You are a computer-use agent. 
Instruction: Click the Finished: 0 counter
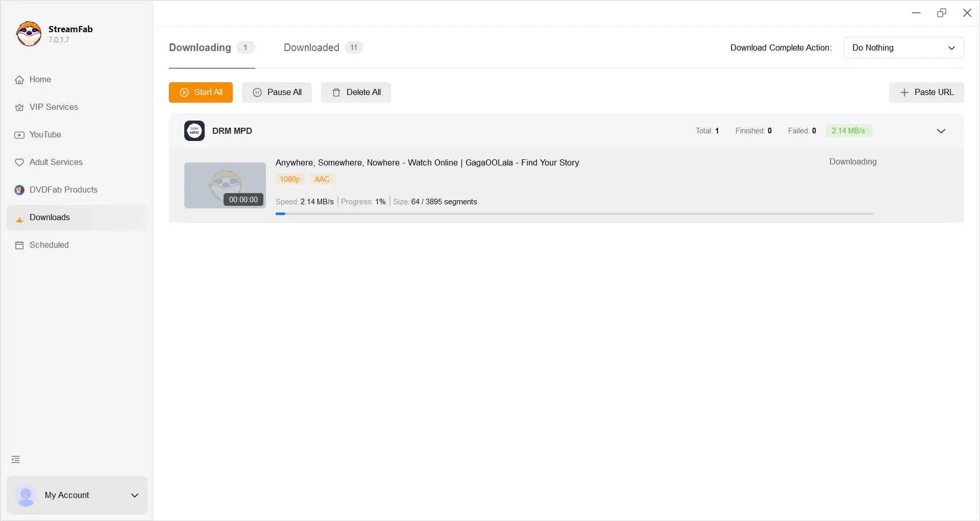click(x=753, y=131)
